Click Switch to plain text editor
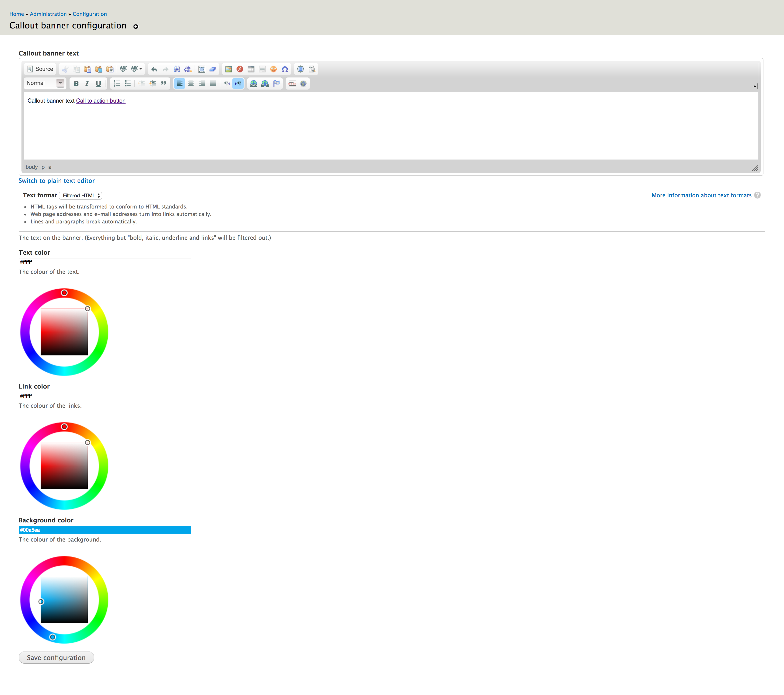The height and width of the screenshot is (695, 784). click(56, 181)
